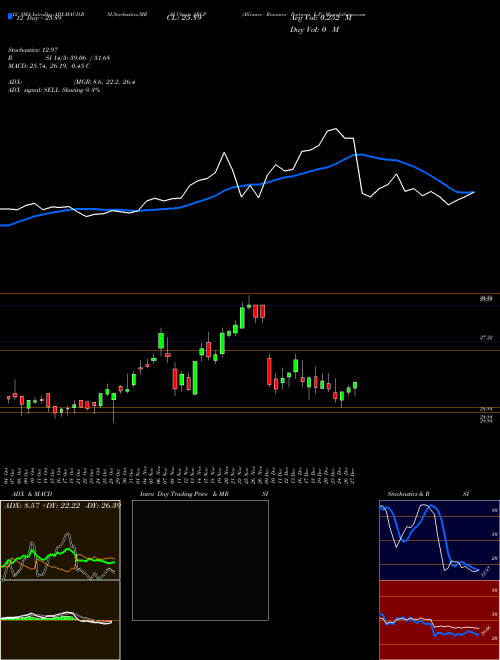Click the rotated '39.06' label in RSI panel

(x=485, y=631)
